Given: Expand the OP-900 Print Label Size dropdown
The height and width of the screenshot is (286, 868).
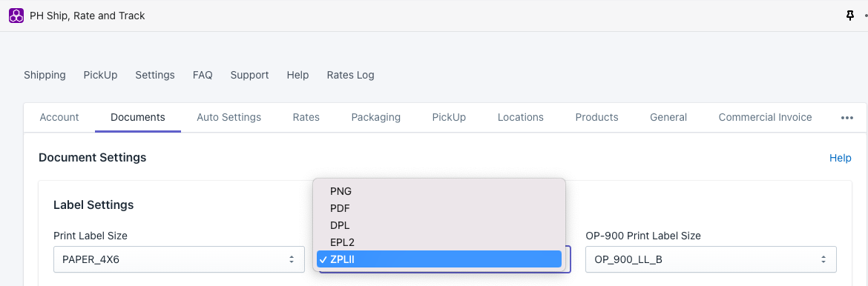Looking at the screenshot, I should tap(711, 259).
